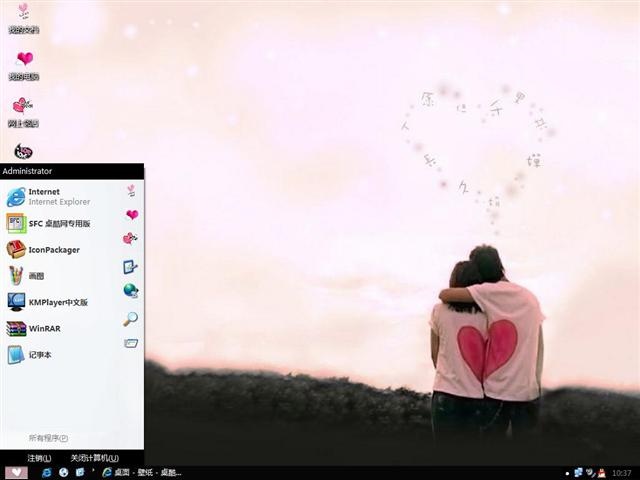Click the magnifying glass search icon in start menu

(131, 319)
